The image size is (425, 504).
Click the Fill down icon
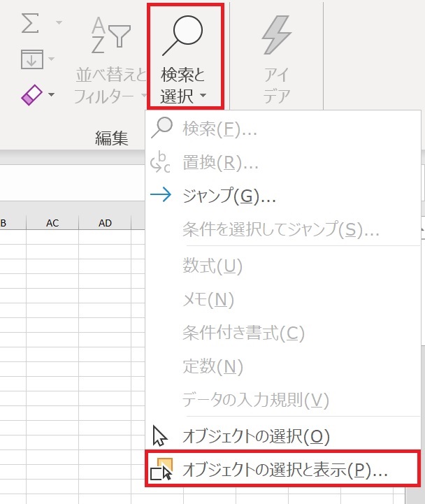(x=31, y=59)
